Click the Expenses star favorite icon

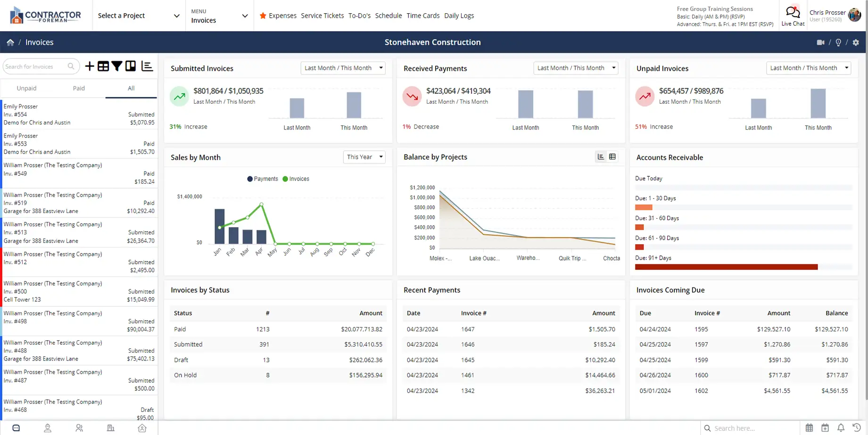(263, 16)
